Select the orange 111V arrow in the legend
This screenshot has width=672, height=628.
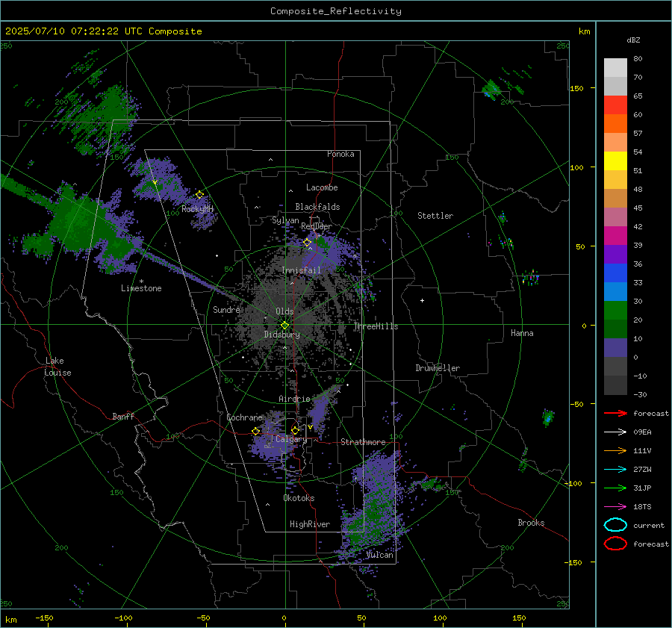coord(615,450)
